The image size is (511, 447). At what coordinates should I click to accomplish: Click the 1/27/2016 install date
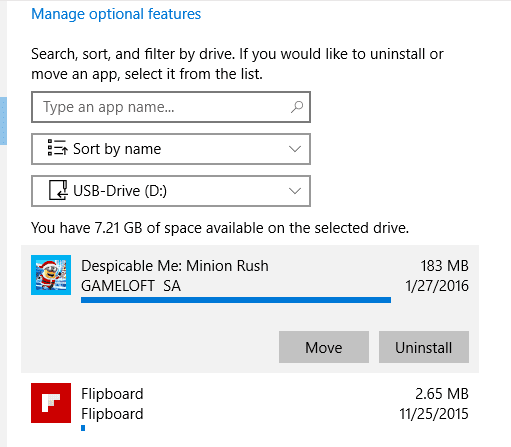(x=437, y=286)
